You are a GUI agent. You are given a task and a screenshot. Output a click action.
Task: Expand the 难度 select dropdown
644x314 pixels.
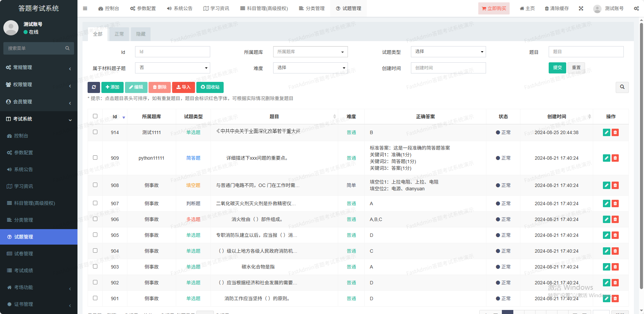click(x=310, y=68)
